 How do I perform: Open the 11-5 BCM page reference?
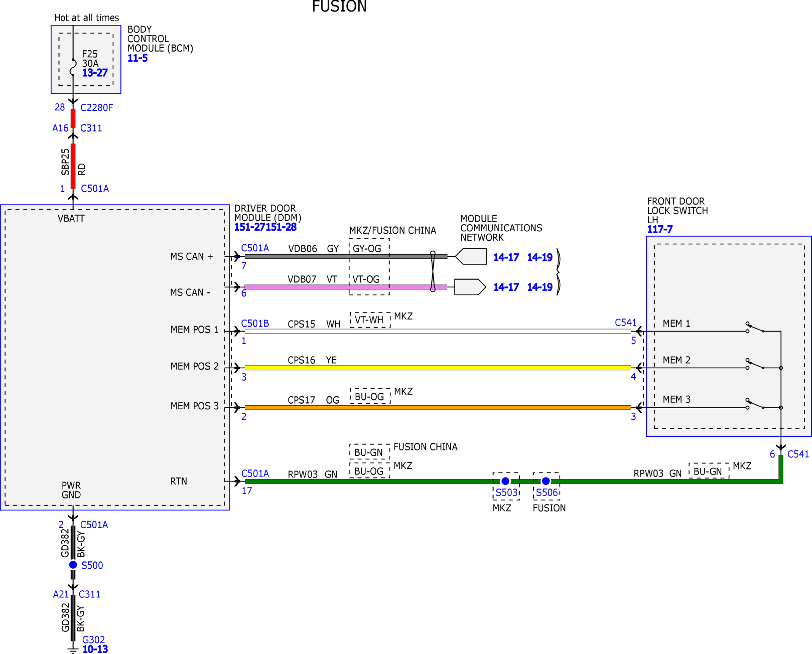click(138, 58)
